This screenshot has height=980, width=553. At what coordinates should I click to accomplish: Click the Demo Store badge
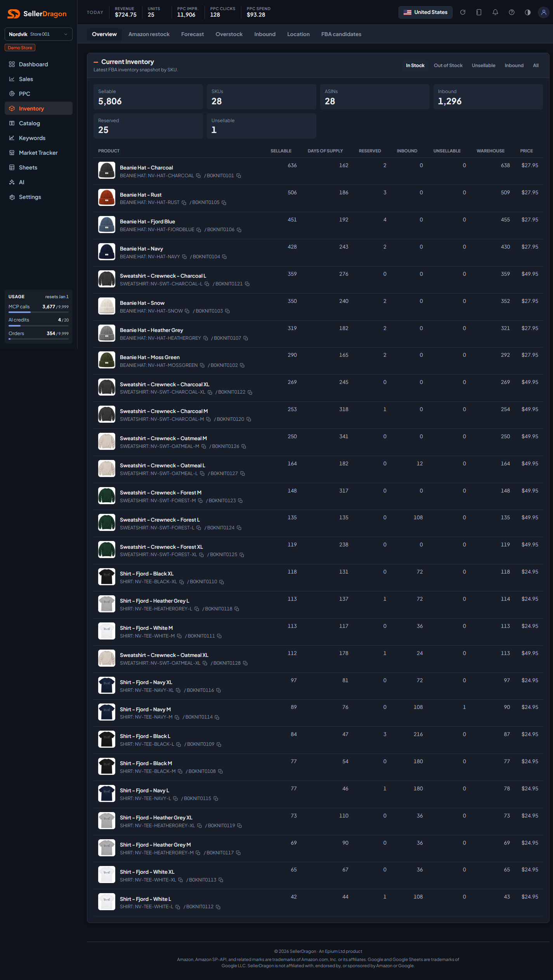click(20, 48)
